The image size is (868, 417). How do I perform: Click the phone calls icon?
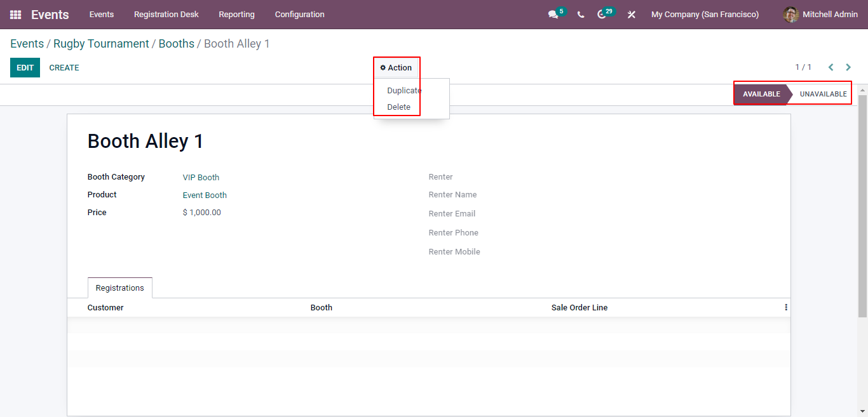[580, 14]
